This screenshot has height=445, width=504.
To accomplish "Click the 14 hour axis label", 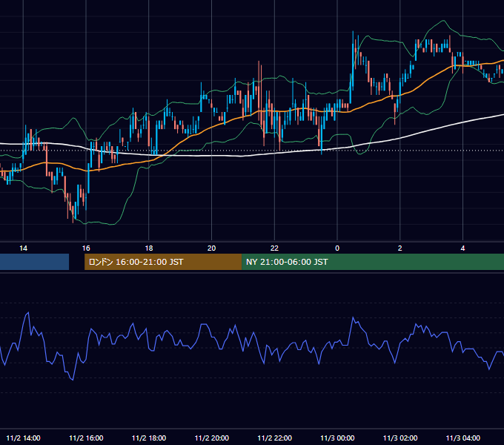I will click(23, 248).
